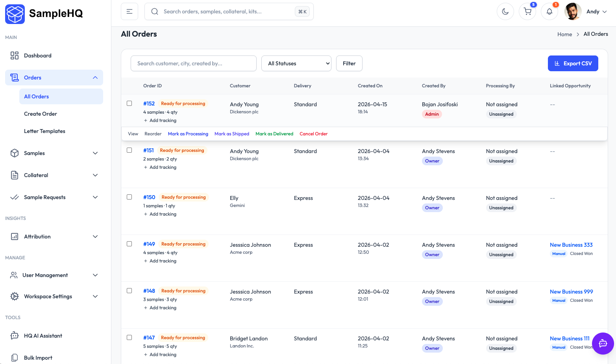Image resolution: width=616 pixels, height=364 pixels.
Task: Expand the Samples section chevron
Action: pyautogui.click(x=95, y=153)
